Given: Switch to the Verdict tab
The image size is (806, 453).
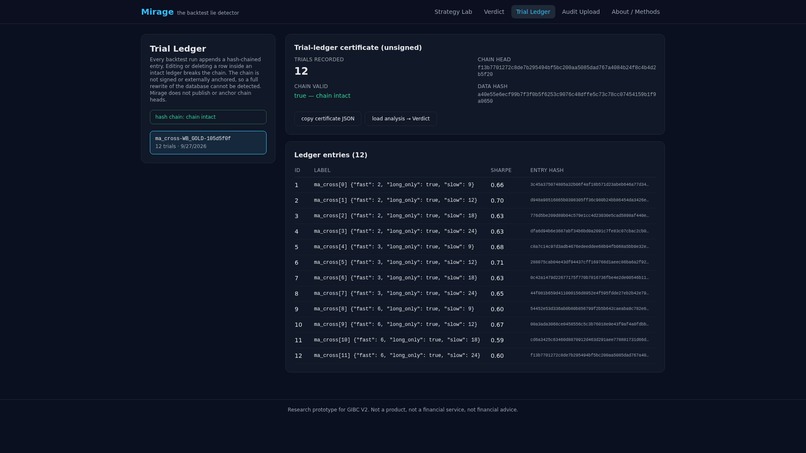Looking at the screenshot, I should point(493,12).
